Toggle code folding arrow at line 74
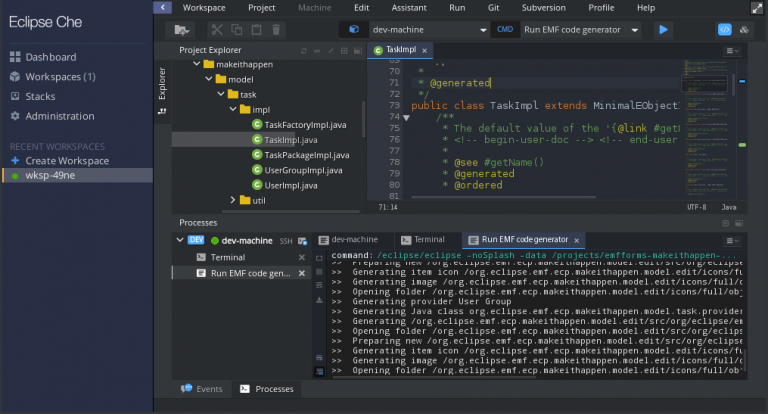 click(x=405, y=118)
